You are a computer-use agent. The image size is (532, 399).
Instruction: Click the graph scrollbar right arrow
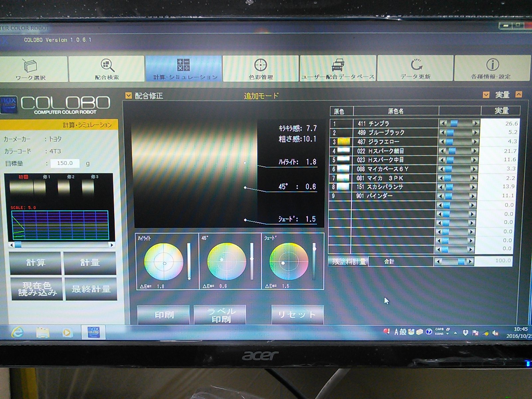point(112,245)
